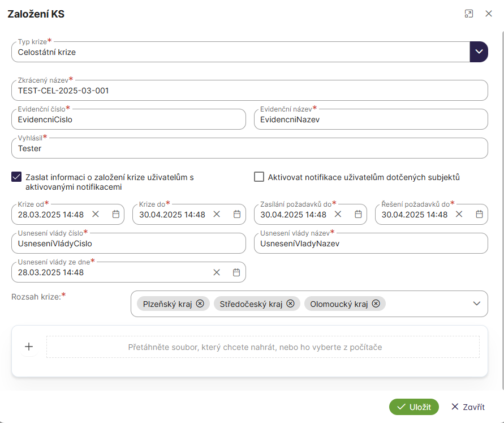Open calendar for Usnesení vlády ze dne
Screen dimensions: 504x423
coord(237,272)
